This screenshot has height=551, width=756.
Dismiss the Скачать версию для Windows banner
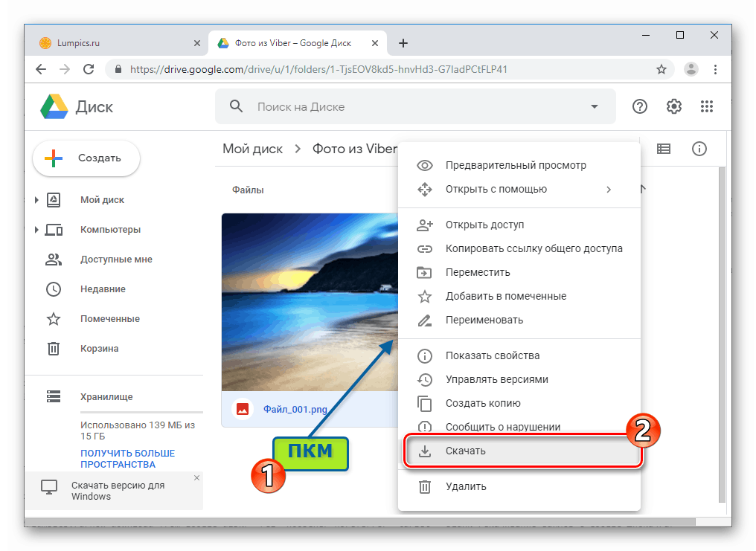(196, 478)
